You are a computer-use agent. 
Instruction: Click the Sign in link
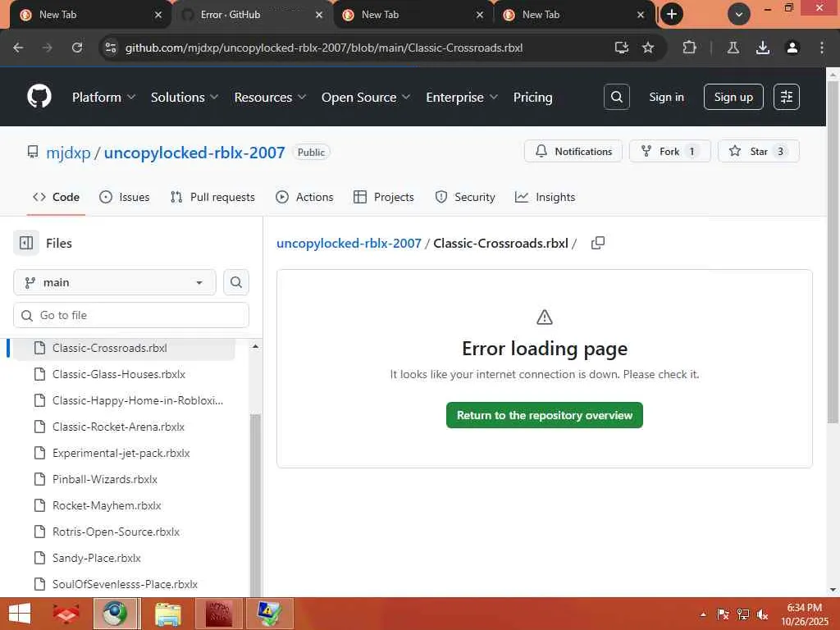(x=666, y=97)
